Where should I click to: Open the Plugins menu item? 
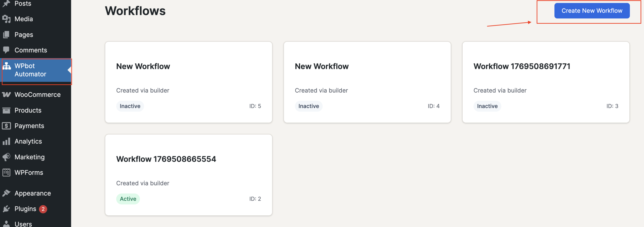(25, 209)
